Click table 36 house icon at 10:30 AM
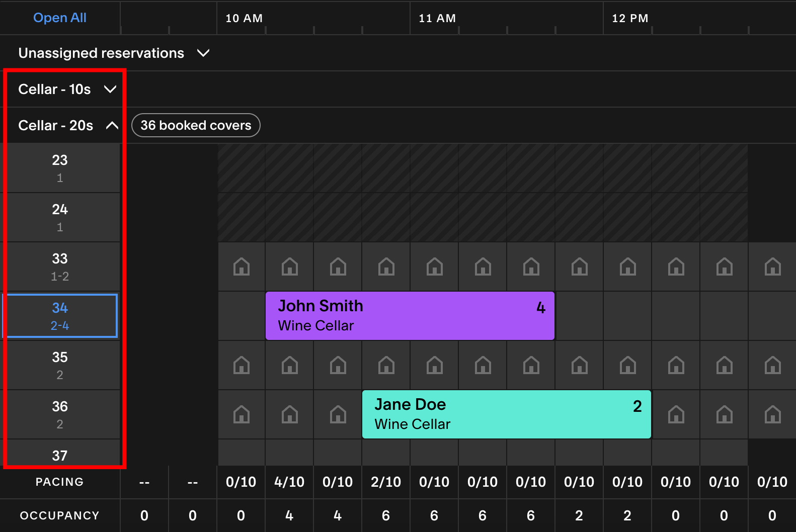Screen dimensions: 796x532 338,414
